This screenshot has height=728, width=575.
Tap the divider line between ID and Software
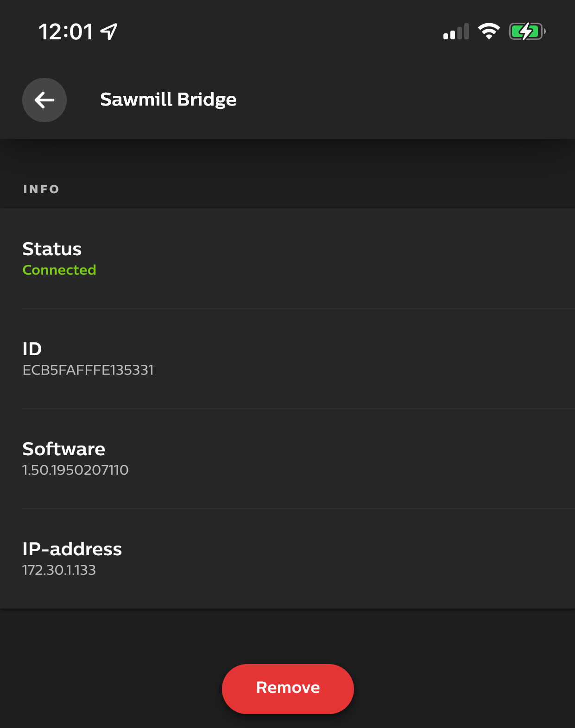pos(298,408)
